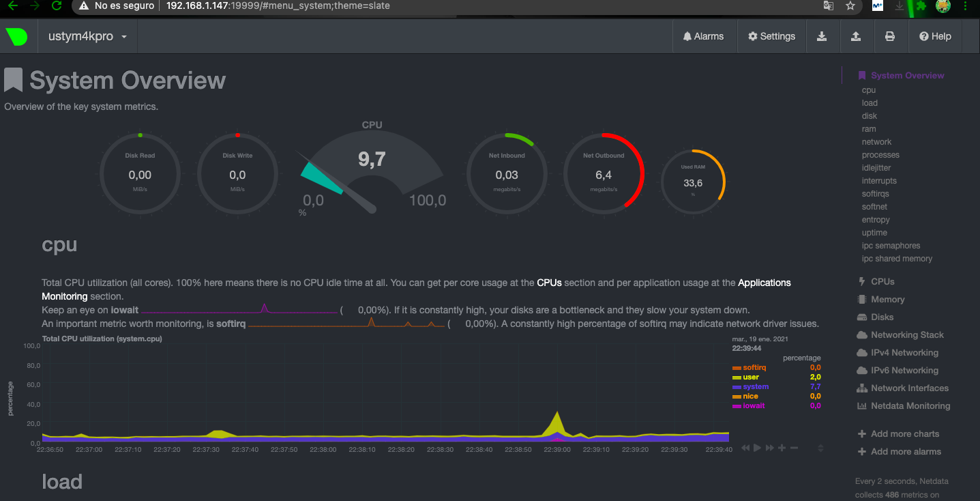Zoom in the CPU chart with plus icon
Image resolution: width=980 pixels, height=501 pixels.
click(x=782, y=448)
